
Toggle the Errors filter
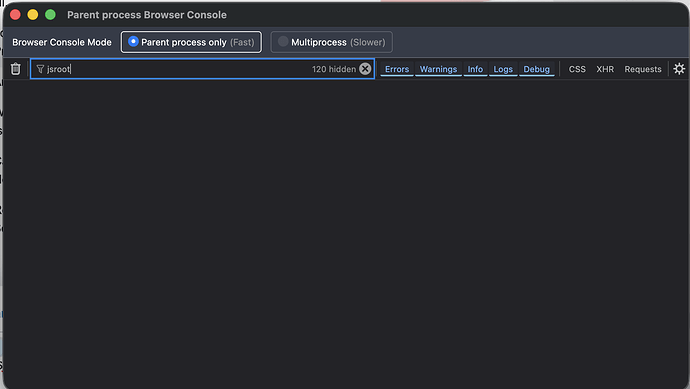pyautogui.click(x=397, y=69)
